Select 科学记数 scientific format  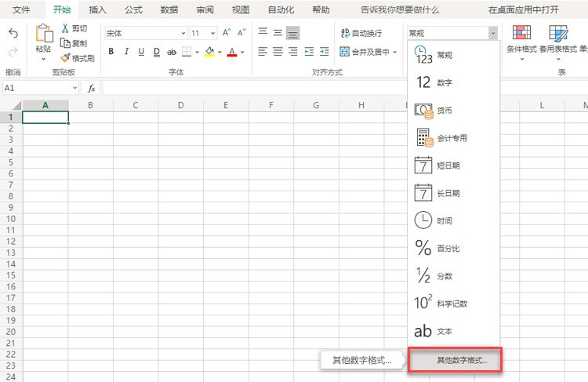(454, 304)
